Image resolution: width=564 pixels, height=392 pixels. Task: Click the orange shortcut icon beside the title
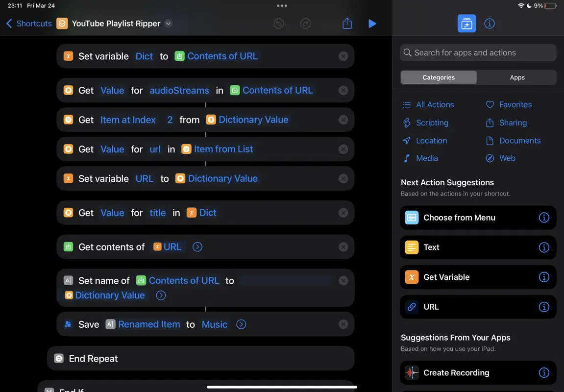coord(62,23)
